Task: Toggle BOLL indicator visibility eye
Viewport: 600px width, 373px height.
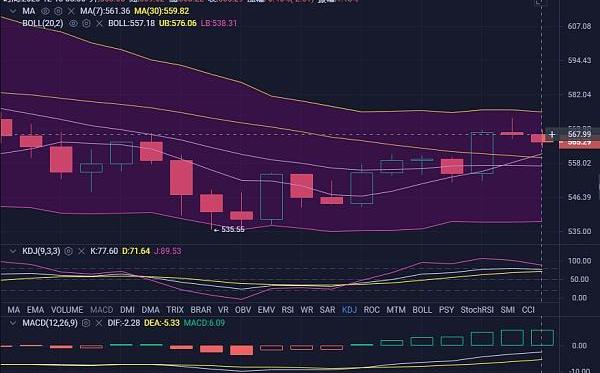Action: click(x=73, y=23)
